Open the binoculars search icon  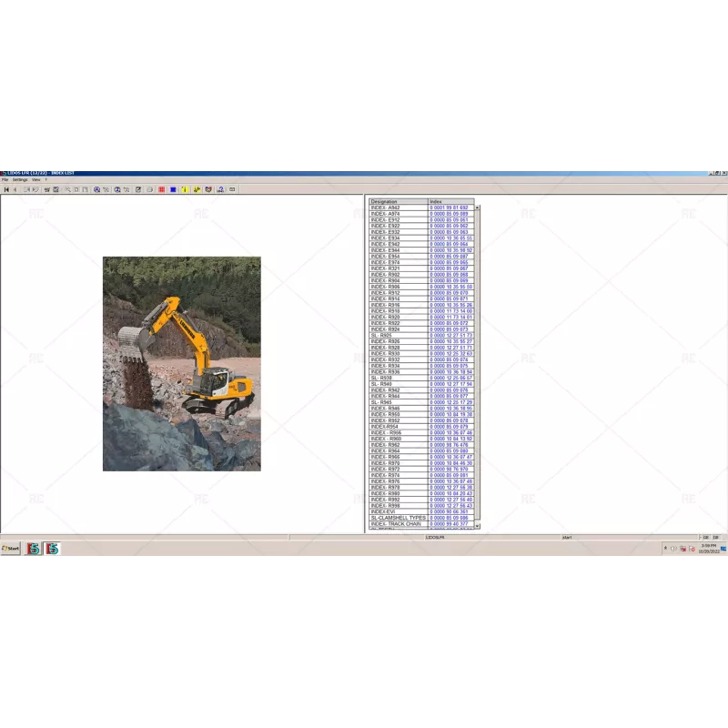coord(97,189)
